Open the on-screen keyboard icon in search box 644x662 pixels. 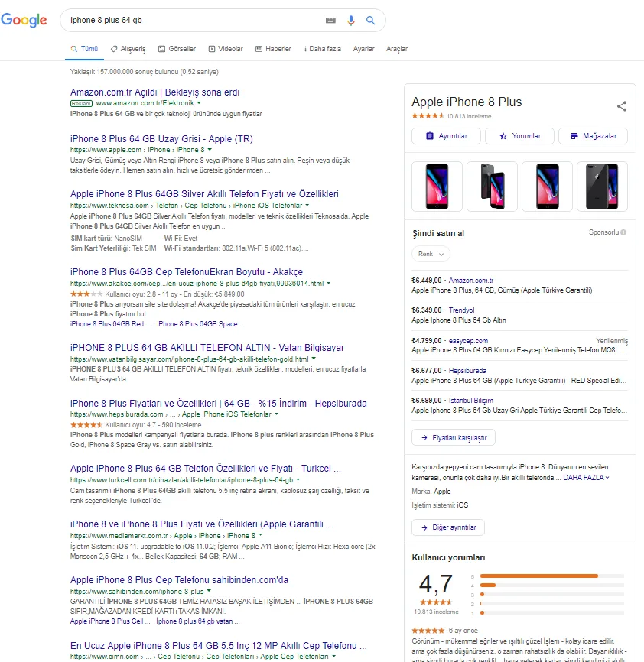point(330,21)
